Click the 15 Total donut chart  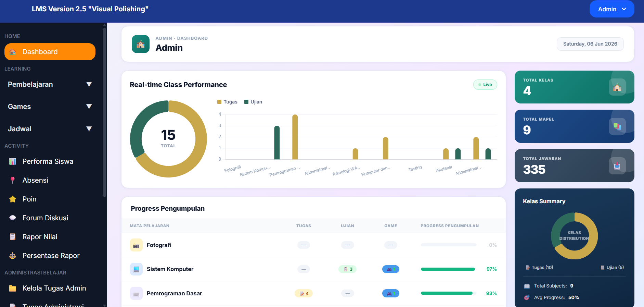(x=168, y=139)
